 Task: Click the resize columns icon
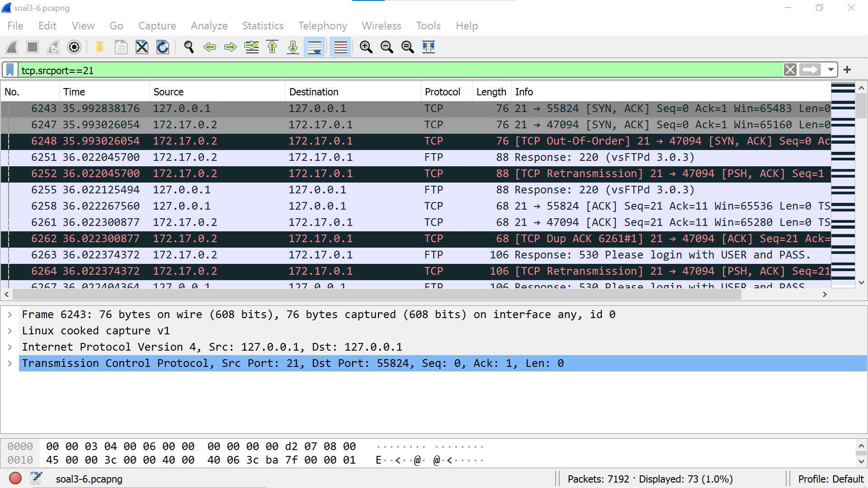[x=428, y=47]
